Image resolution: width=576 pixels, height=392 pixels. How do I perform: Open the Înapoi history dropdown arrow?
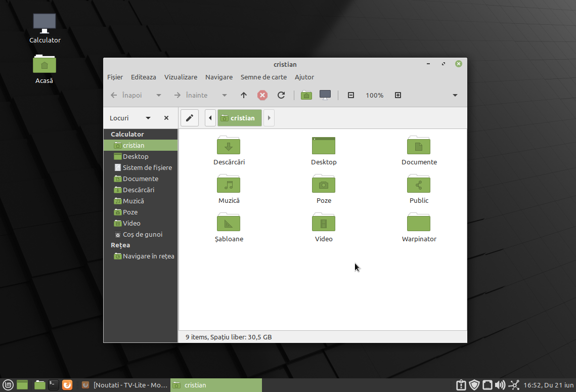click(x=159, y=95)
